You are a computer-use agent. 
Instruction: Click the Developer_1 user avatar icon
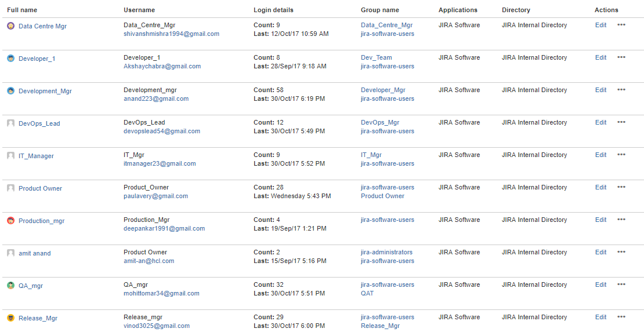(x=10, y=59)
